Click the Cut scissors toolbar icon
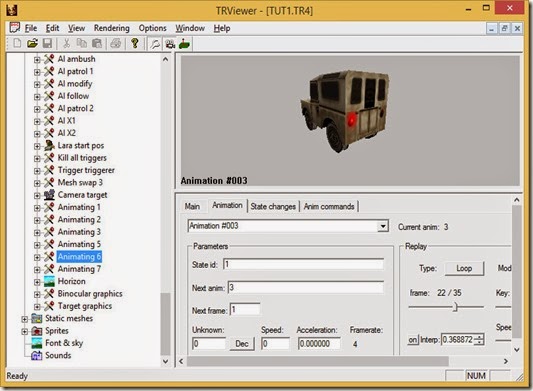 click(x=67, y=44)
